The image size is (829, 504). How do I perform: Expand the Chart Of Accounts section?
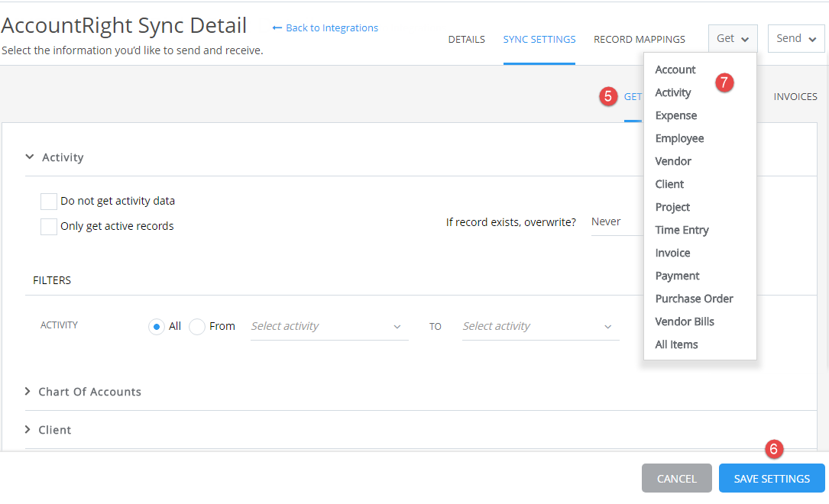[x=90, y=392]
